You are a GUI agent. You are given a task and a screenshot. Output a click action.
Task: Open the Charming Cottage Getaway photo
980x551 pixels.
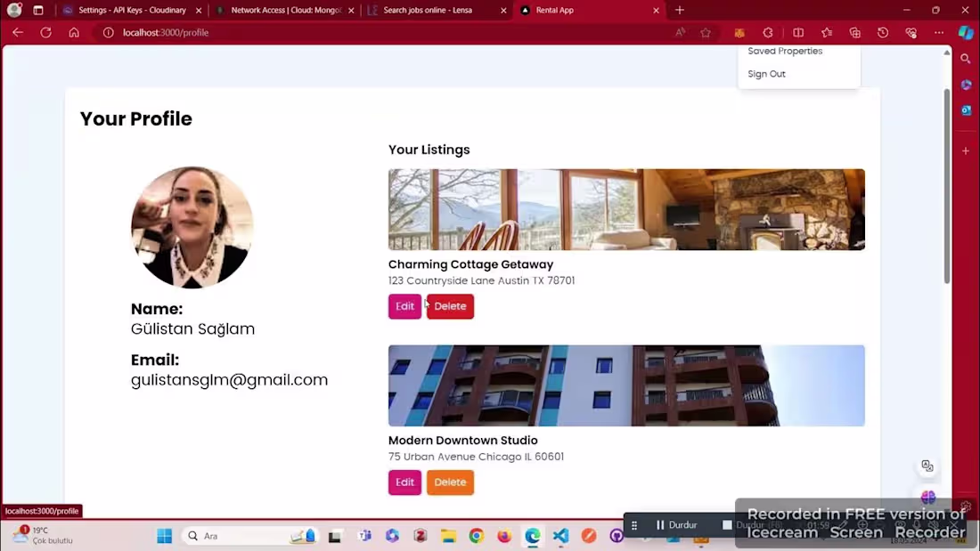pos(626,209)
